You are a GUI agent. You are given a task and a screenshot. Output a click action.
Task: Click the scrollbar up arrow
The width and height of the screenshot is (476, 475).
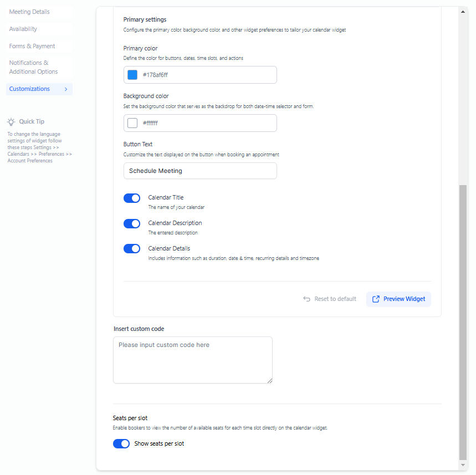pos(463,11)
